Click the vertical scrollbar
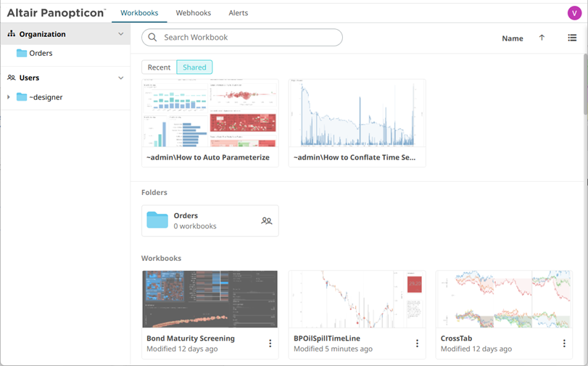The height and width of the screenshot is (366, 588). [585, 84]
